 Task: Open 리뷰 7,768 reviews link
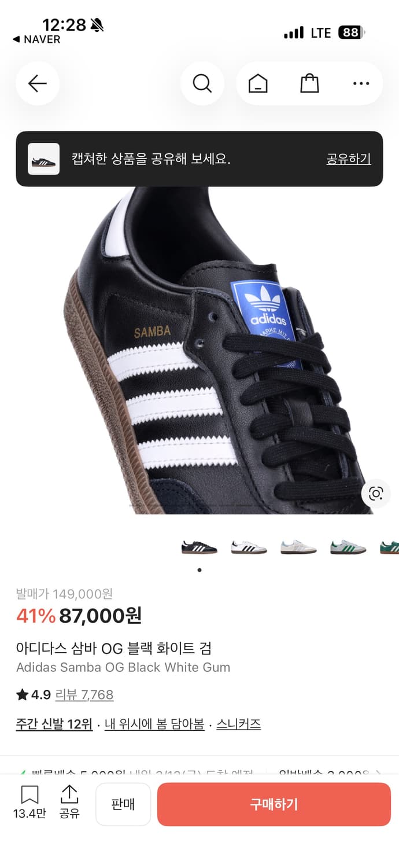(84, 694)
